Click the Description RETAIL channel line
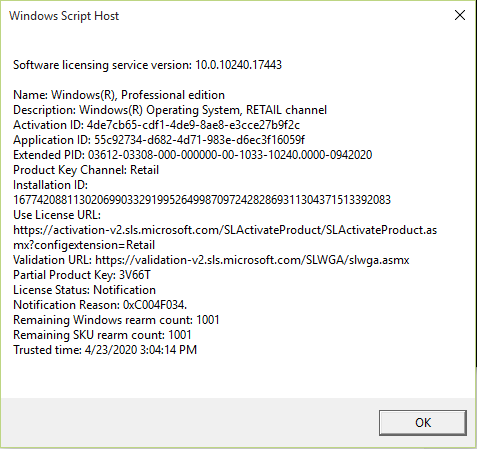477x449 pixels. pos(170,110)
